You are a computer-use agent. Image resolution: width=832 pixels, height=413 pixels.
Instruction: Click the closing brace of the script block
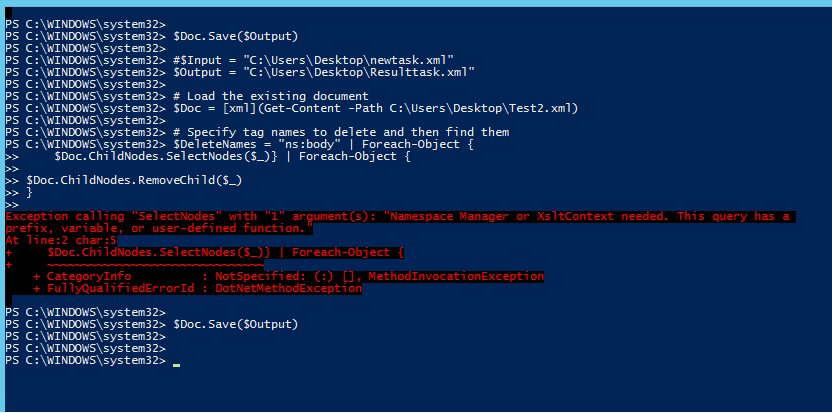coord(30,191)
